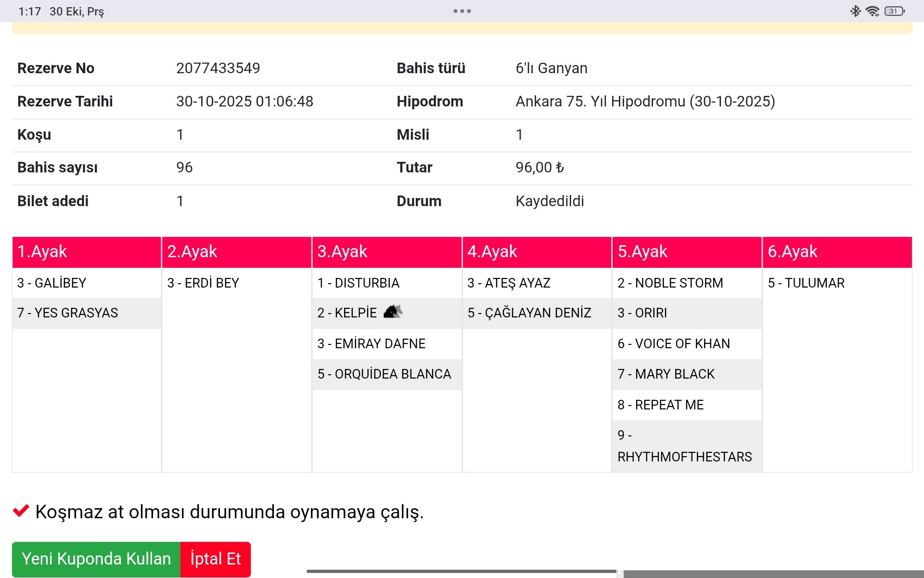Tap the Wi-Fi status icon
This screenshot has height=578, width=924.
[872, 11]
